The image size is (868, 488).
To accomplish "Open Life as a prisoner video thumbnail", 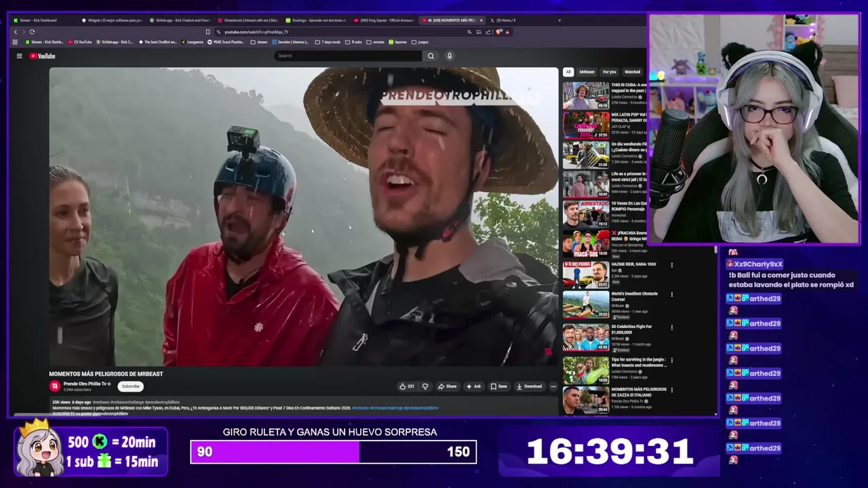I will coord(586,184).
